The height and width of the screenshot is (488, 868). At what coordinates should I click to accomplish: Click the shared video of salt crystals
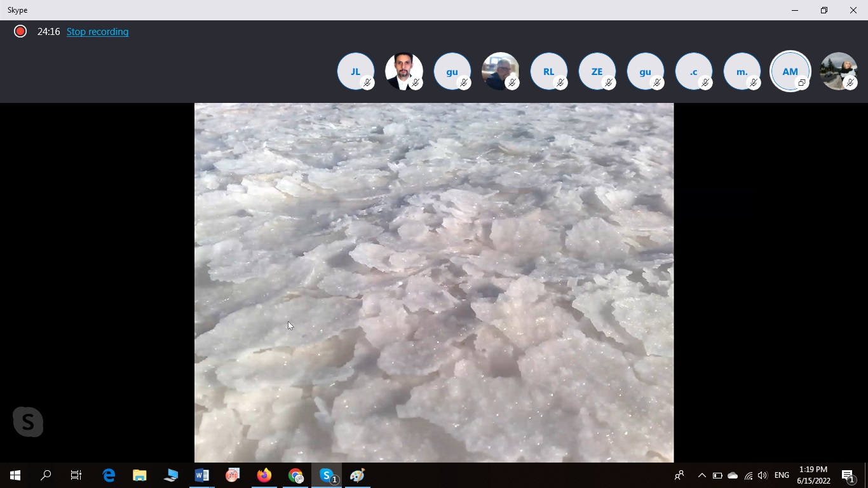[x=433, y=282]
